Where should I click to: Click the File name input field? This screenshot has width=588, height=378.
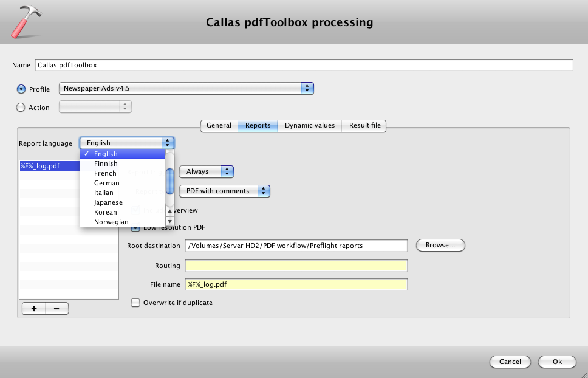pyautogui.click(x=296, y=284)
